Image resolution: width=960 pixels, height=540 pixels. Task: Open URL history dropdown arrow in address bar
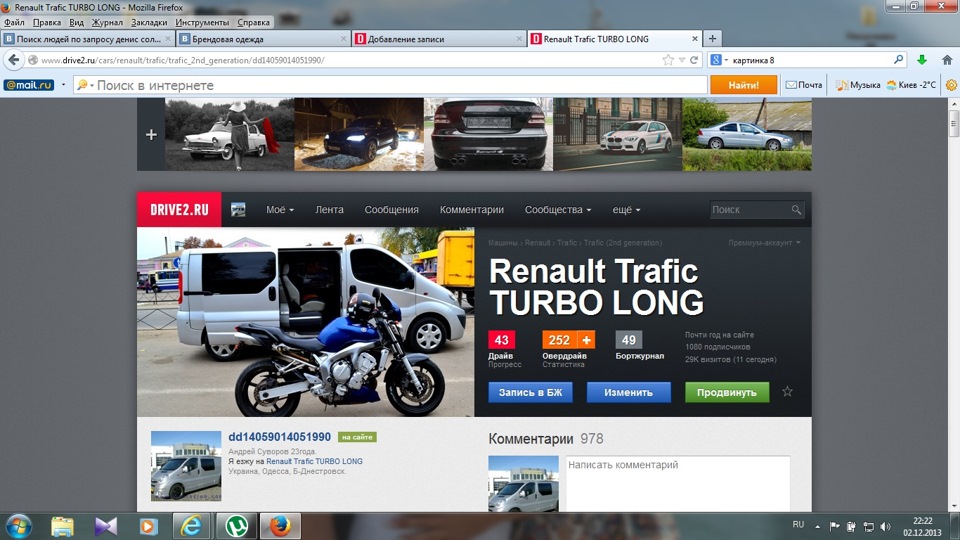(681, 60)
